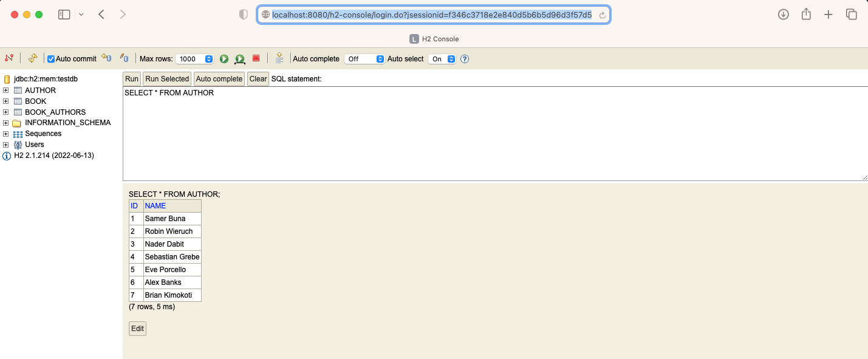Click the Safari share icon
This screenshot has width=868, height=359.
tap(806, 14)
